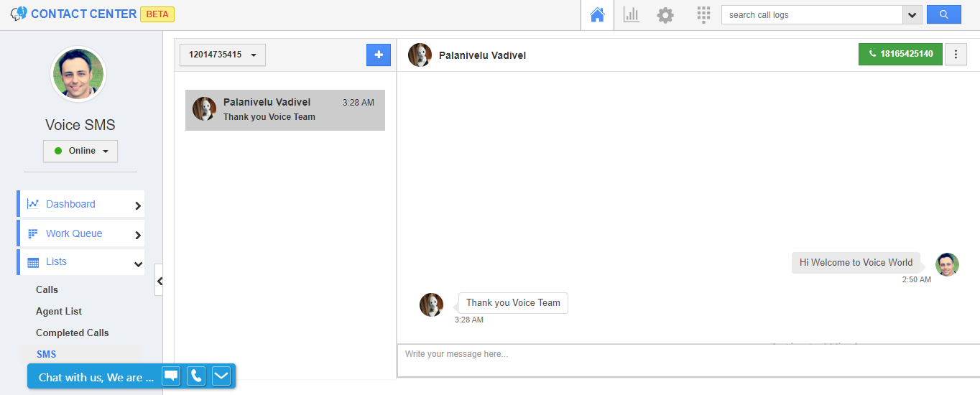Open the reports bar chart icon
Image resolution: width=980 pixels, height=395 pixels.
pyautogui.click(x=631, y=15)
